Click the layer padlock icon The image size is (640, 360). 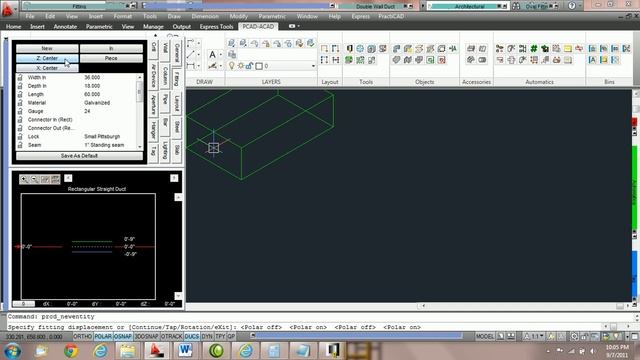coord(249,66)
